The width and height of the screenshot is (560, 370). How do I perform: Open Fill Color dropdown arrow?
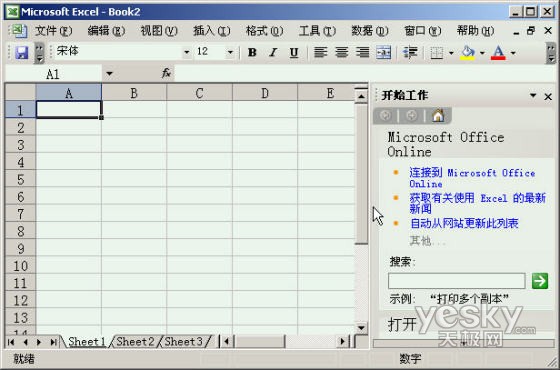pos(482,53)
